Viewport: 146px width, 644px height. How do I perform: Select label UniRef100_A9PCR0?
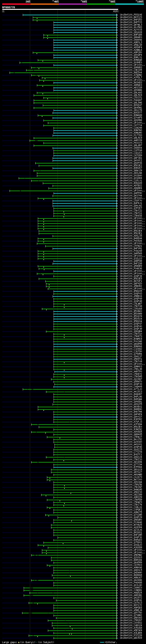coord(131,53)
